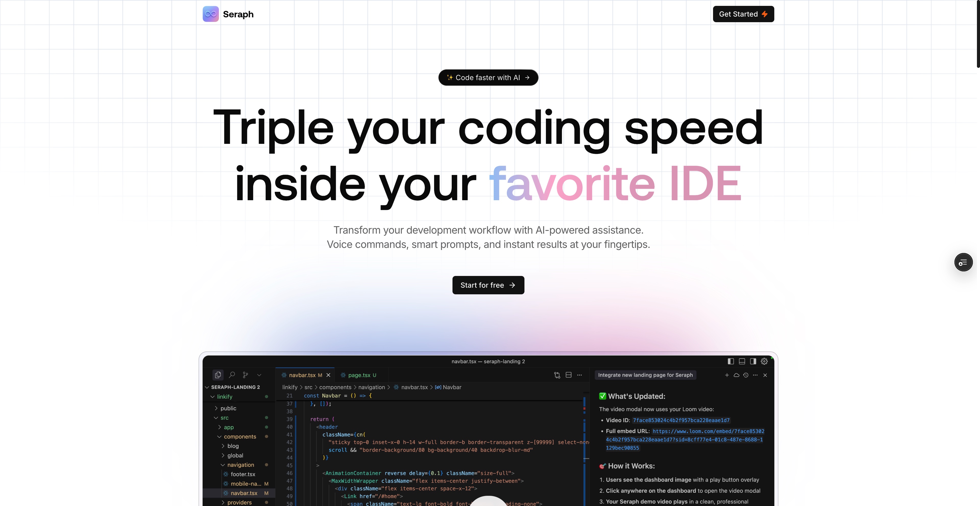Toggle the primary sidebar panel icon
Screen dimensions: 980x506
(731, 361)
